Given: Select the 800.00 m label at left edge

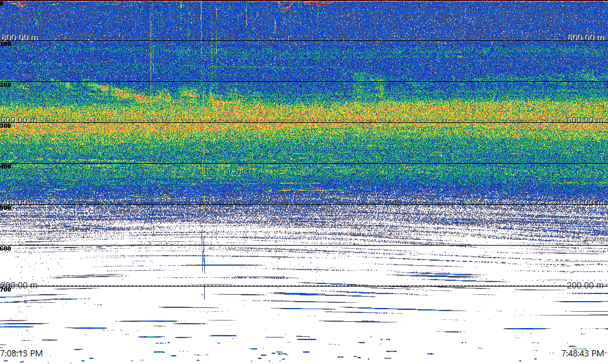Looking at the screenshot, I should pos(20,37).
